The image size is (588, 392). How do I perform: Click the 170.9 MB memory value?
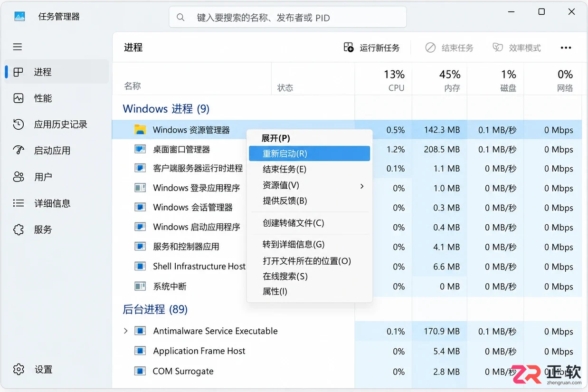[442, 331]
